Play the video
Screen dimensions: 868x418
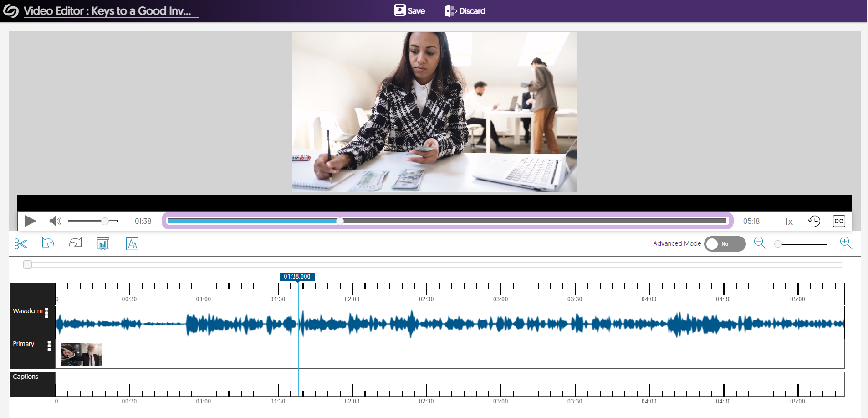[x=30, y=221]
